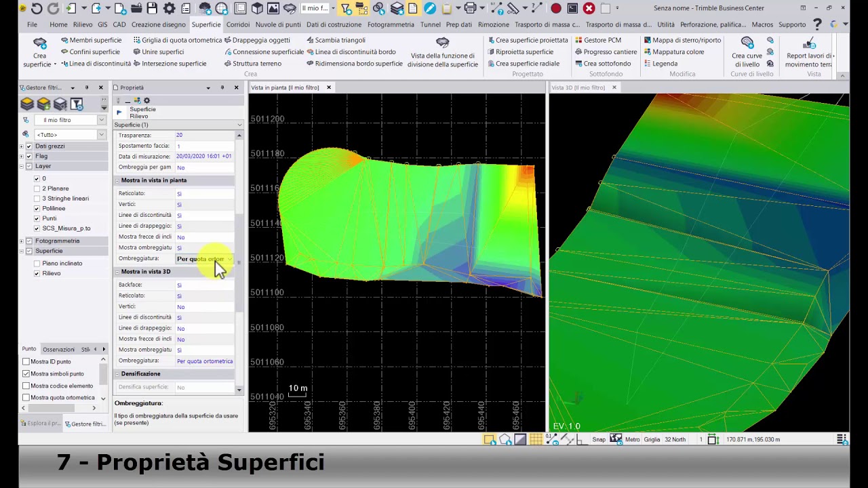Open the Il mio filtro dropdown
The width and height of the screenshot is (868, 488).
pos(101,120)
